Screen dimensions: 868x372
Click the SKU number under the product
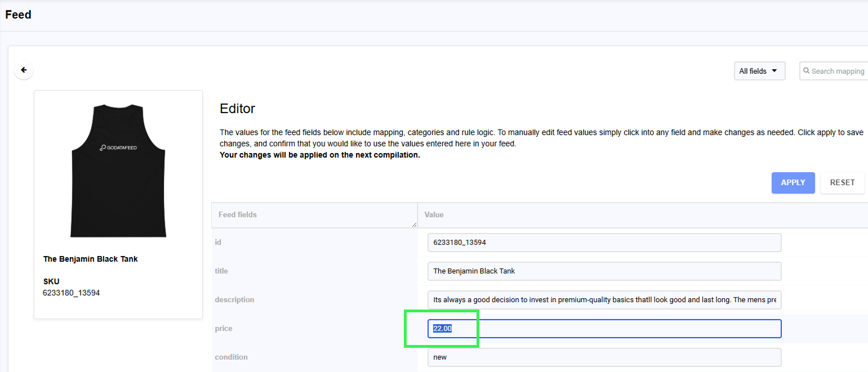click(x=71, y=293)
